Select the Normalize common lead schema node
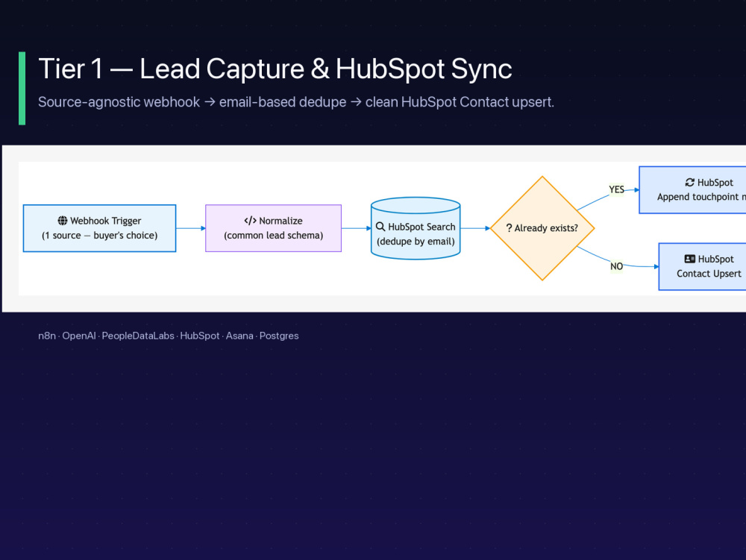Viewport: 746px width, 560px height. (274, 228)
